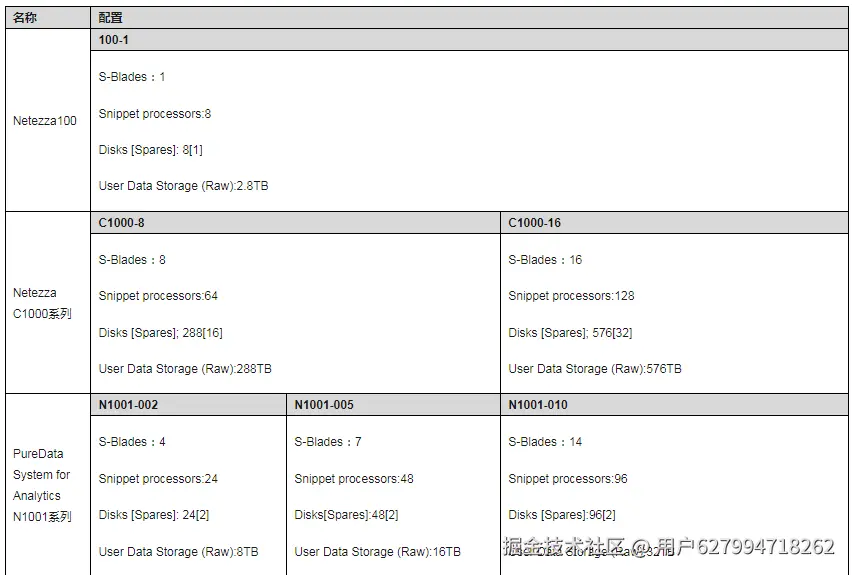Select "Snippet processors:96" line
The width and height of the screenshot is (852, 575).
568,479
